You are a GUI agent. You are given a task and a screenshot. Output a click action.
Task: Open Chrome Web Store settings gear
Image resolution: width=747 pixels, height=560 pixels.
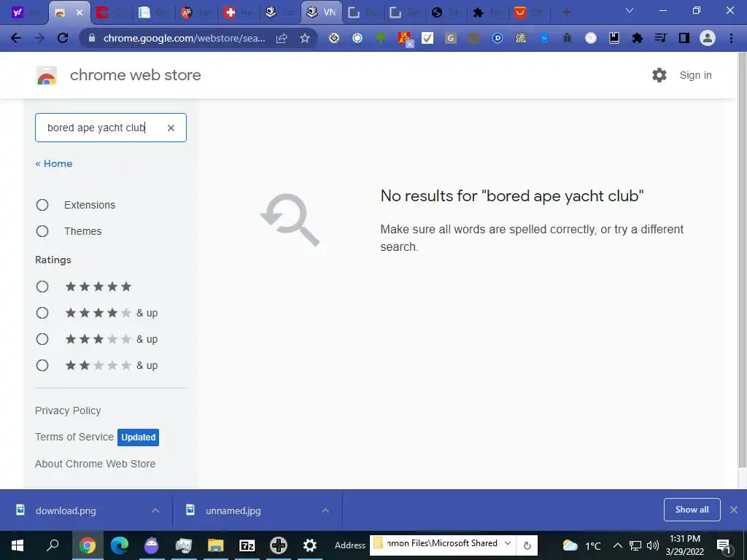coord(659,75)
